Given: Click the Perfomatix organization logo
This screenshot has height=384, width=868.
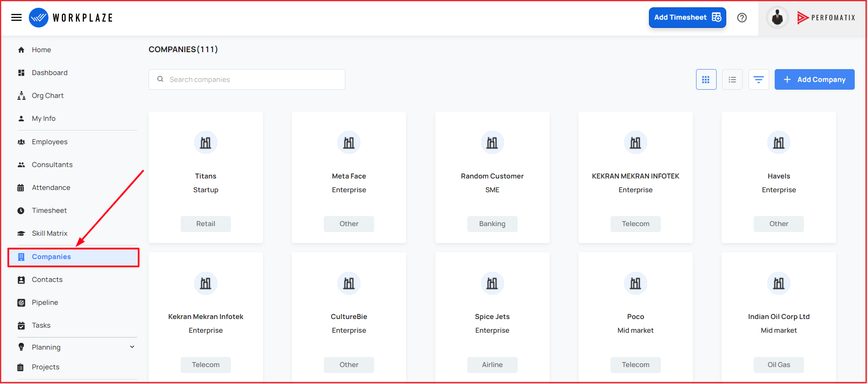Looking at the screenshot, I should pos(826,18).
